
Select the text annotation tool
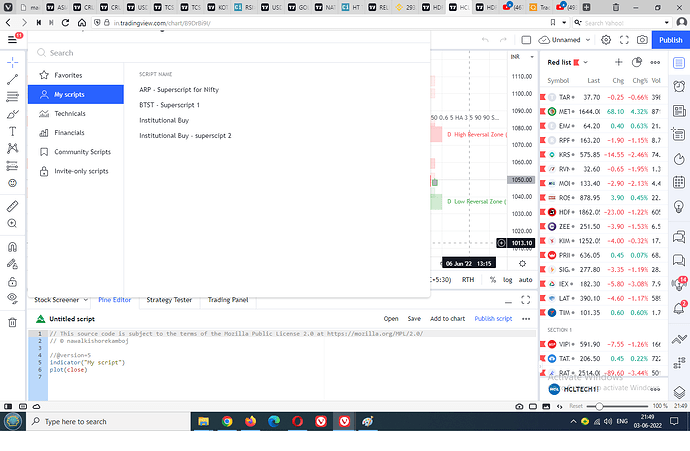point(12,131)
